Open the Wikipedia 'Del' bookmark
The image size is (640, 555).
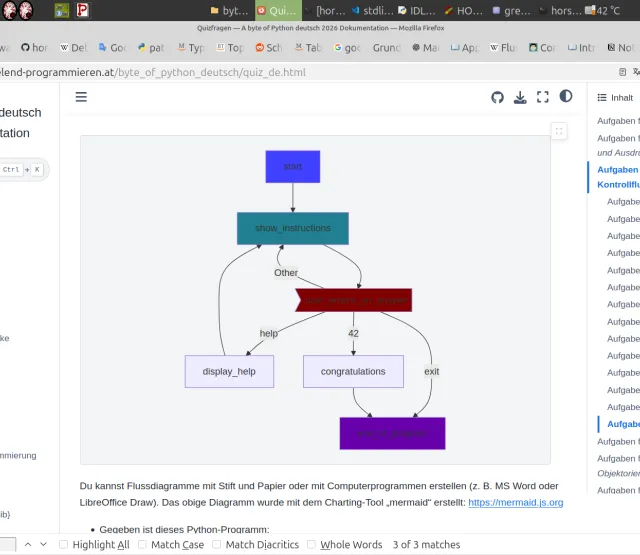[74, 48]
